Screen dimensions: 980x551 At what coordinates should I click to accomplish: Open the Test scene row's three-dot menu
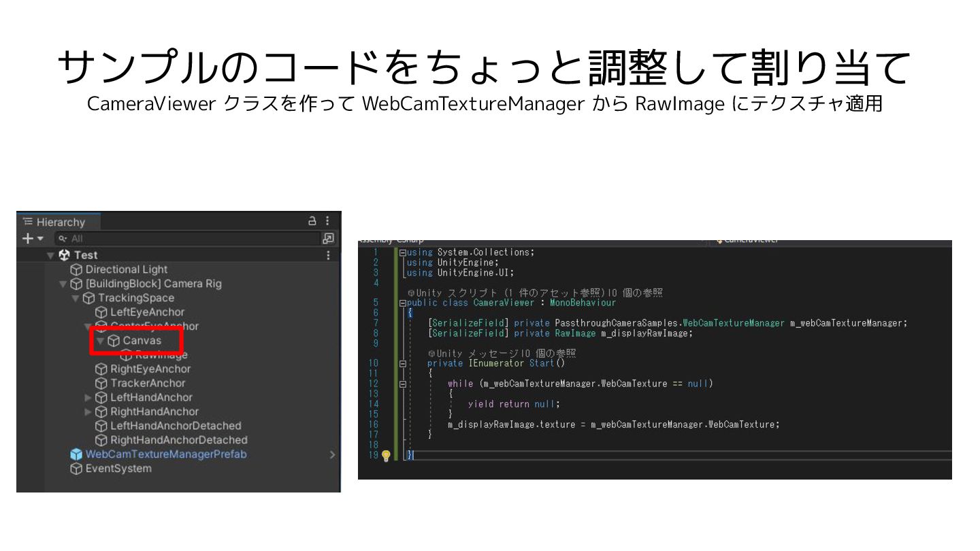328,255
